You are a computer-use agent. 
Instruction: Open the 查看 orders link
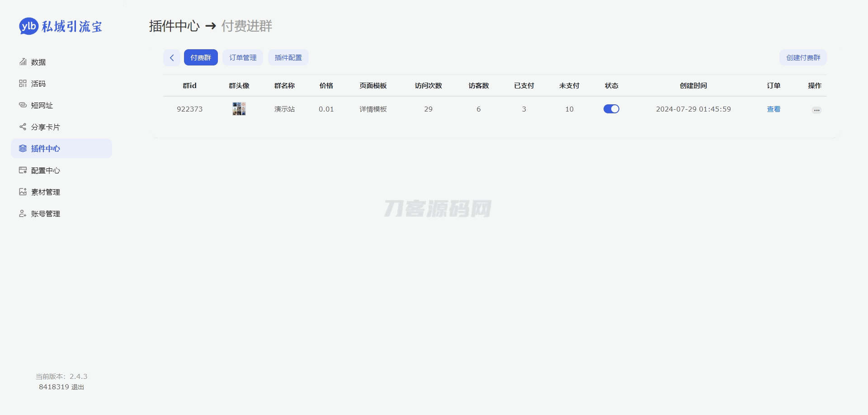[774, 109]
